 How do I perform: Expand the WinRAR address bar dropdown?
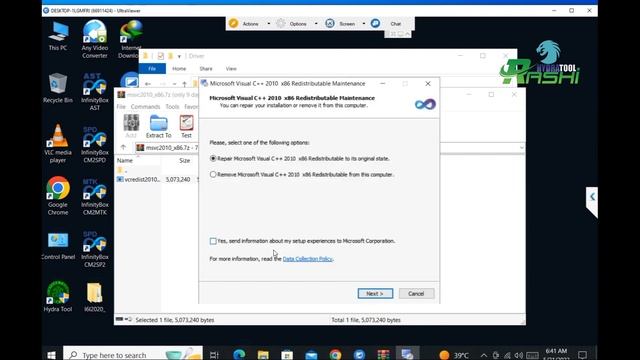point(521,147)
